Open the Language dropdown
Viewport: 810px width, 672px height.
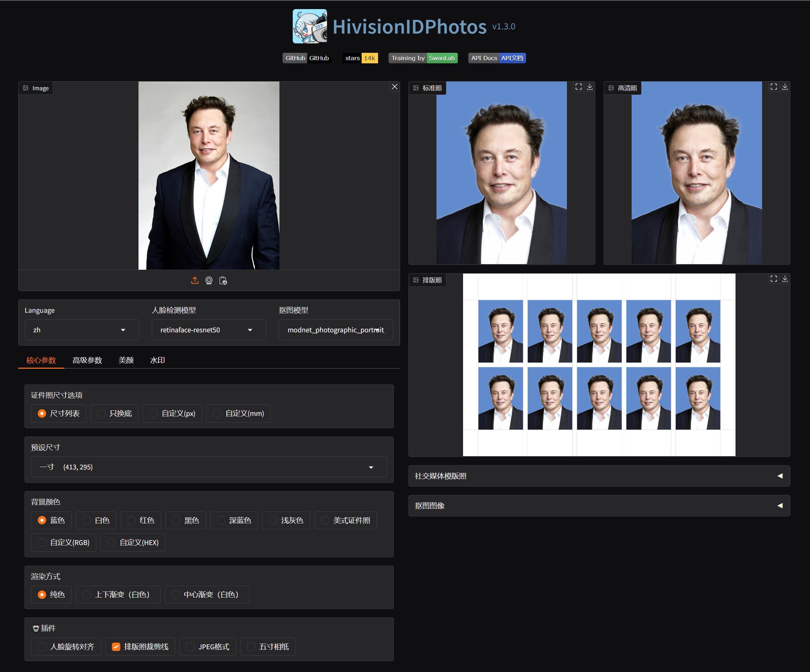point(81,330)
